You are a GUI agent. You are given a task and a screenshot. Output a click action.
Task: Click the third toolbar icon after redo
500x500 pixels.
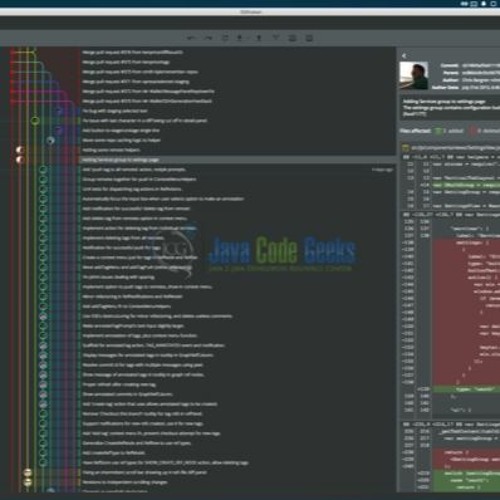(259, 38)
